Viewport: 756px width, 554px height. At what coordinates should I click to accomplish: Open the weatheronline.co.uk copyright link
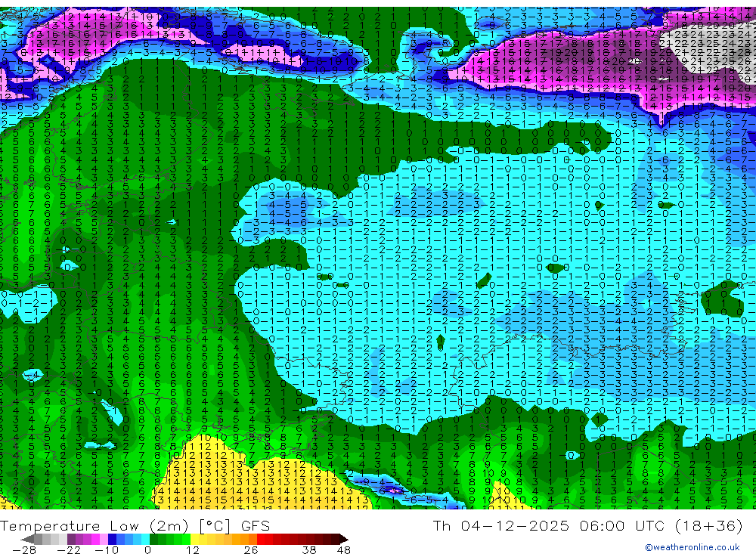click(692, 547)
